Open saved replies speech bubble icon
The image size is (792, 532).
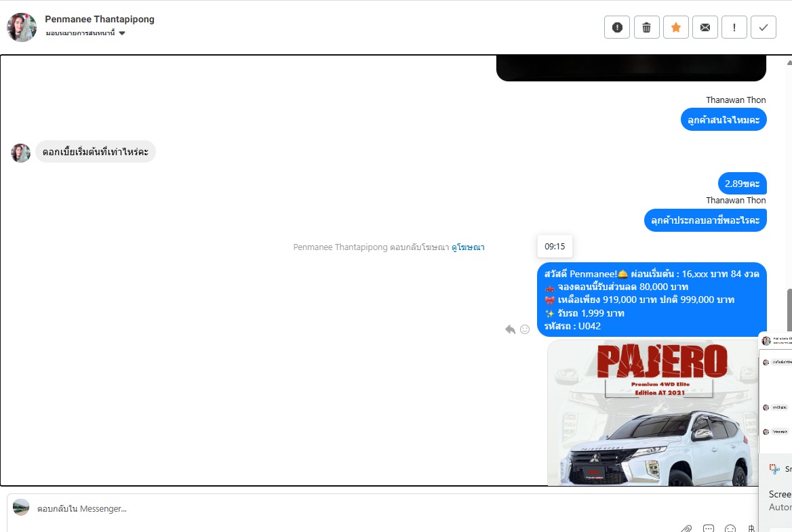click(708, 529)
